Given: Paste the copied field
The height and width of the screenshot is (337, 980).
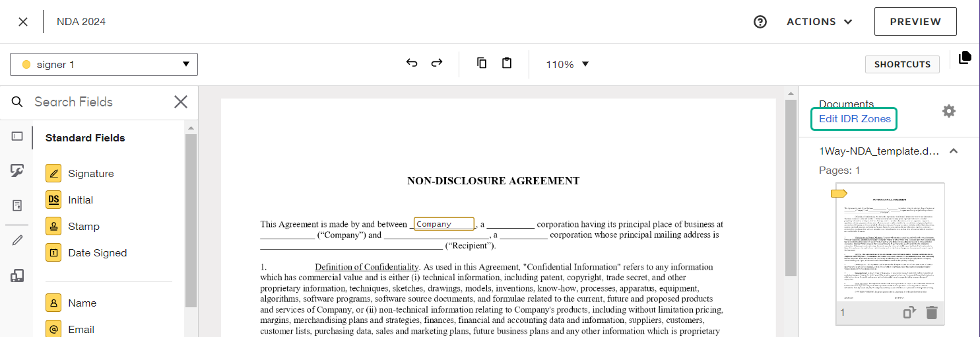Looking at the screenshot, I should coord(507,63).
